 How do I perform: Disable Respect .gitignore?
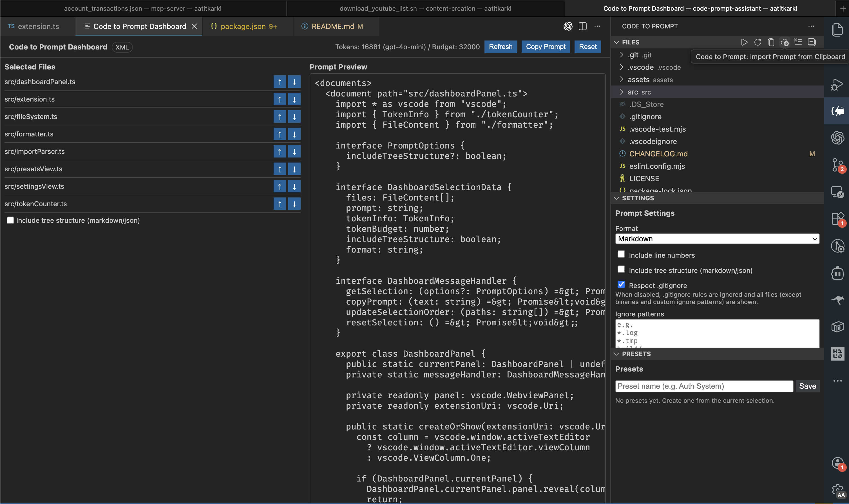tap(621, 284)
